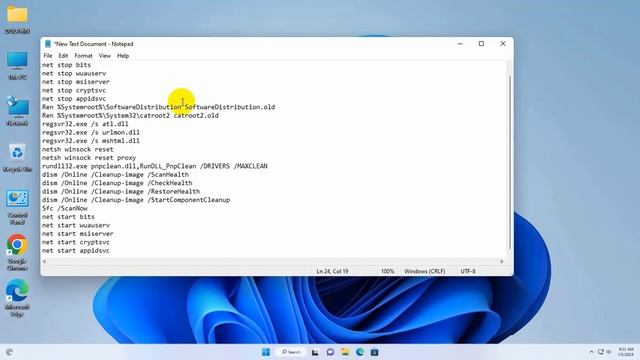Image resolution: width=640 pixels, height=360 pixels.
Task: Click the line 'regsvr32.exe /s atl.dll'
Action: (x=85, y=124)
